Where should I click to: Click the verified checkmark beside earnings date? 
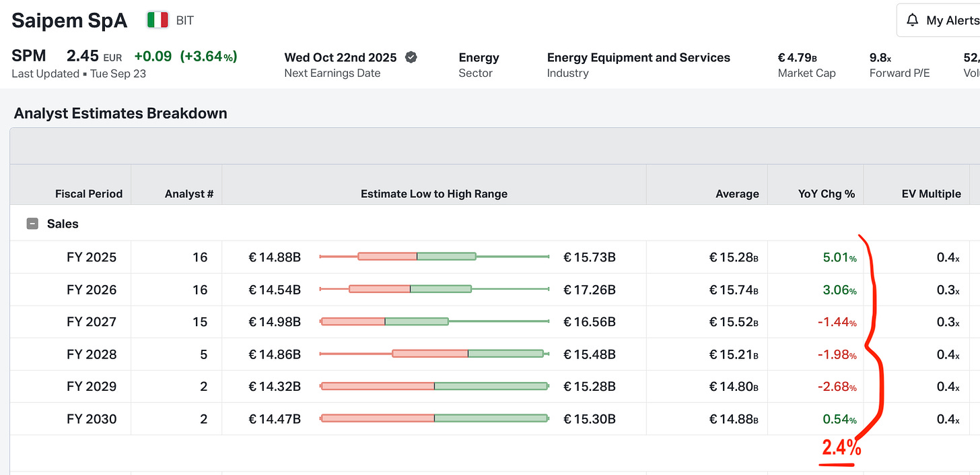[411, 57]
